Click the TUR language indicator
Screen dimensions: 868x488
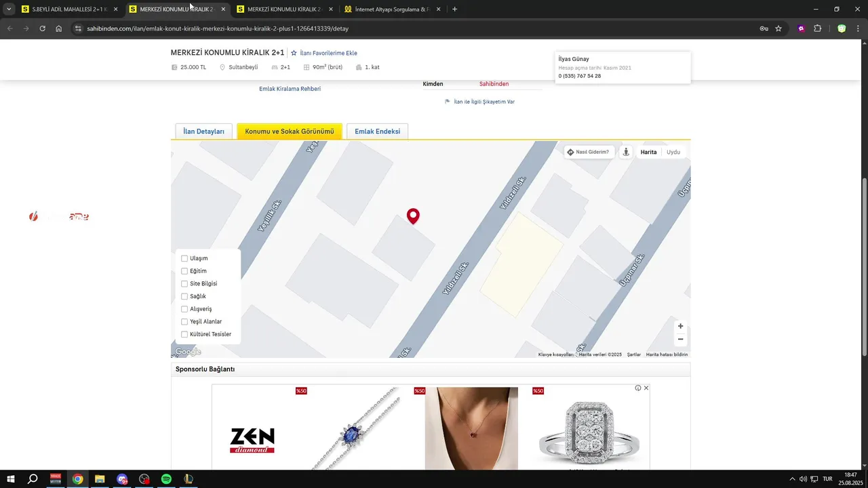tap(827, 479)
